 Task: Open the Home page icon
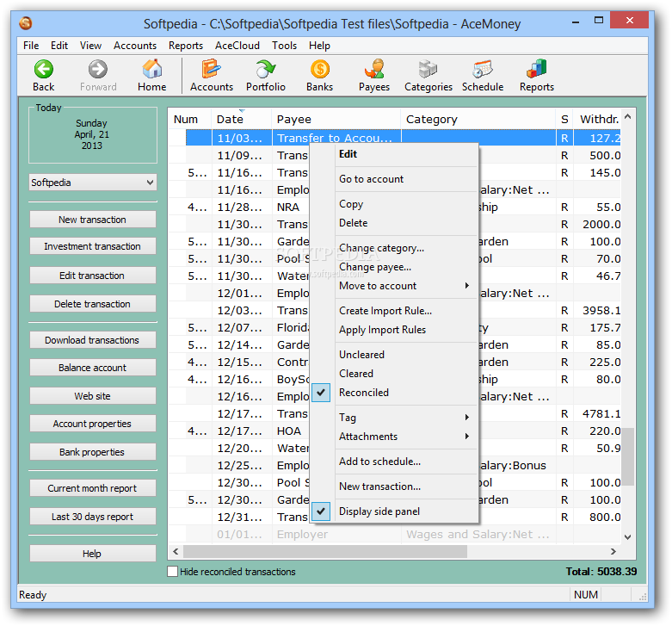tap(151, 69)
